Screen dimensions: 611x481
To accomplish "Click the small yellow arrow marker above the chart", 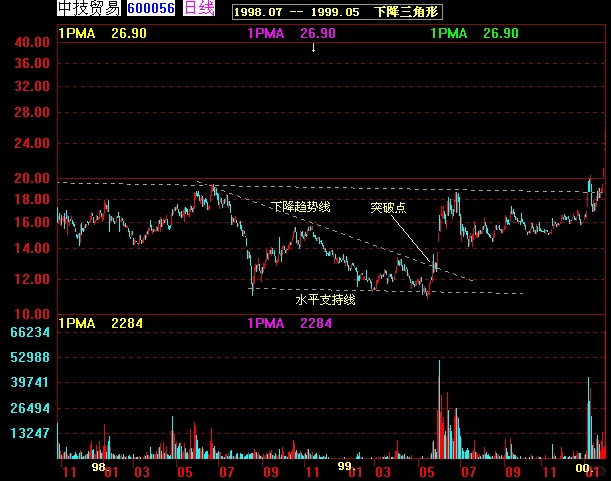I will [x=313, y=48].
